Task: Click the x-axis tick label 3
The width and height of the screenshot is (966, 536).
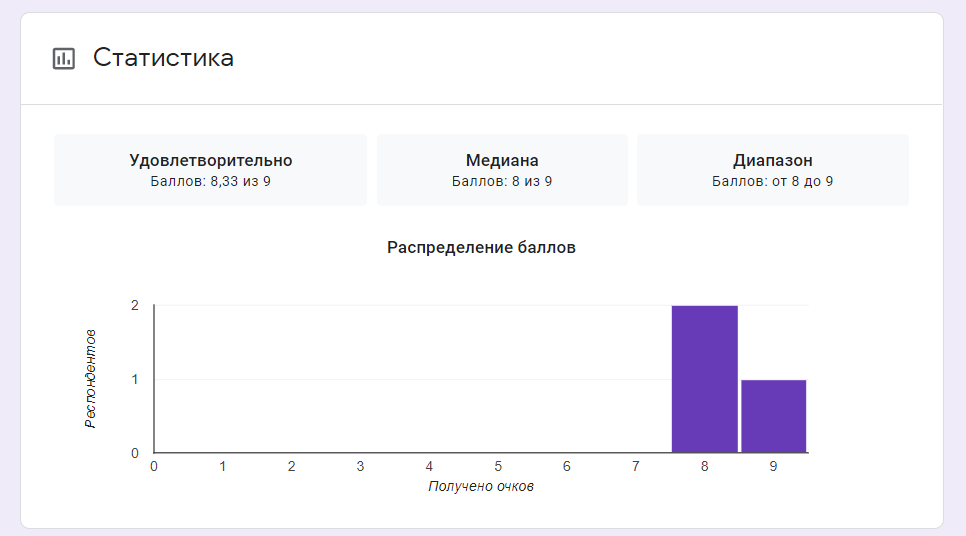Action: point(360,466)
